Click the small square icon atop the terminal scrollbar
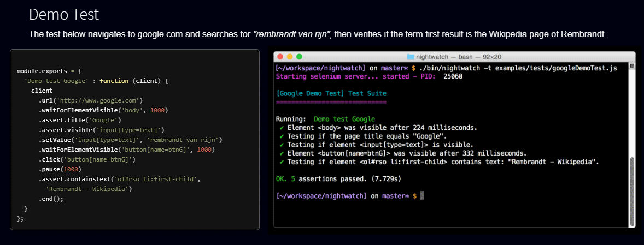The width and height of the screenshot is (644, 245). (631, 67)
